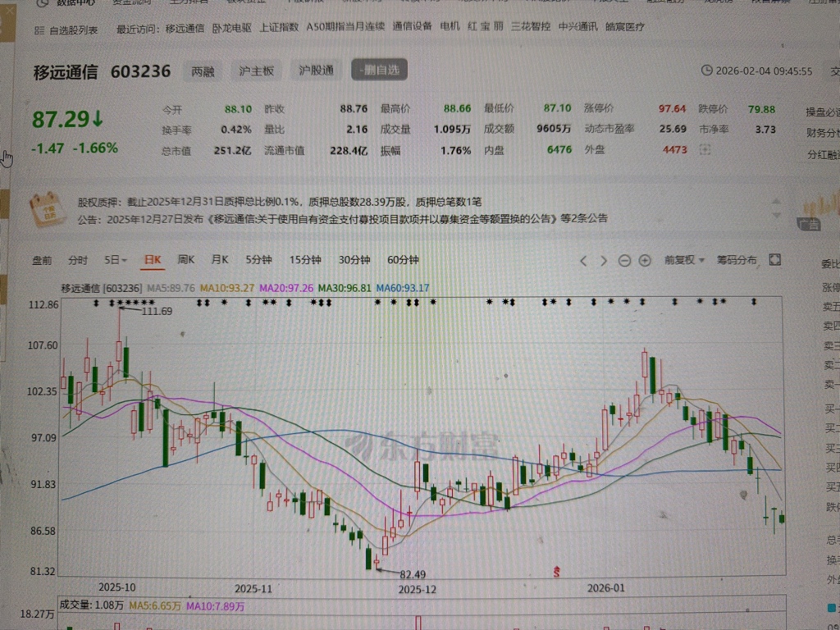This screenshot has height=630, width=840.
Task: Click the MA30:96.81 indicator label
Action: coord(345,288)
